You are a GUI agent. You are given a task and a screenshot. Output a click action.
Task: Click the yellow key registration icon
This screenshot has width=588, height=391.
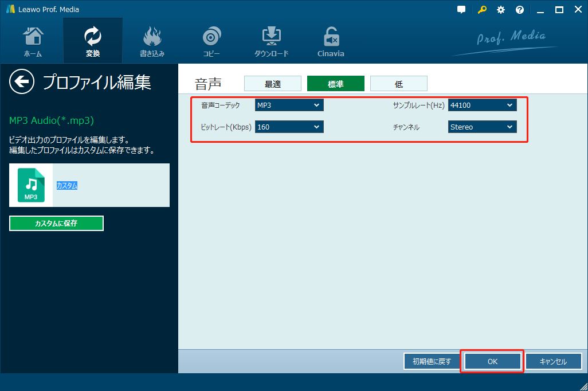tap(482, 10)
